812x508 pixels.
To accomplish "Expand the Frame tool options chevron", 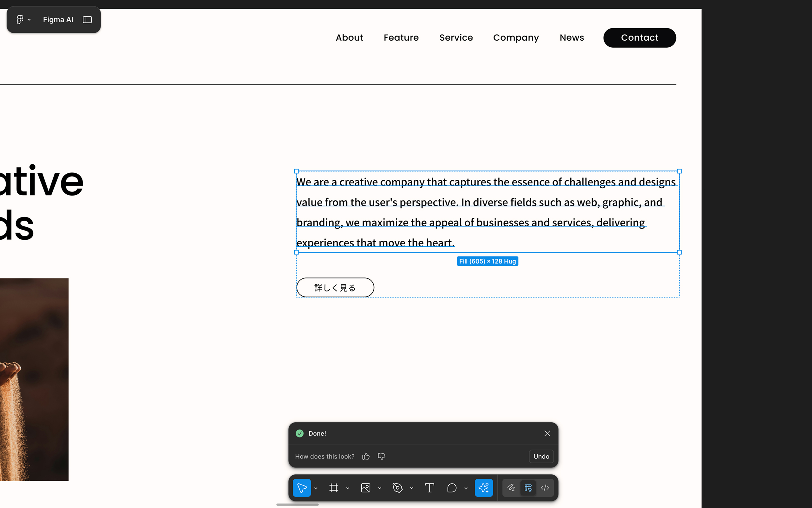I will click(x=348, y=488).
